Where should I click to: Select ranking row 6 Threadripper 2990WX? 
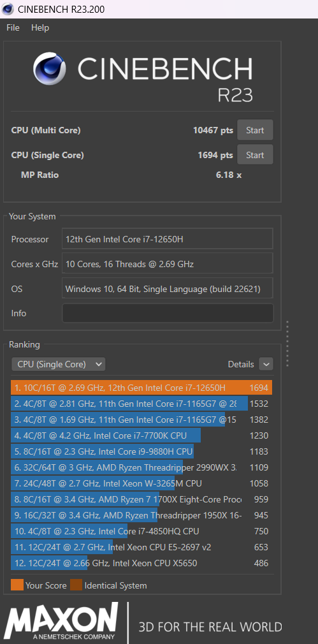coord(141,467)
